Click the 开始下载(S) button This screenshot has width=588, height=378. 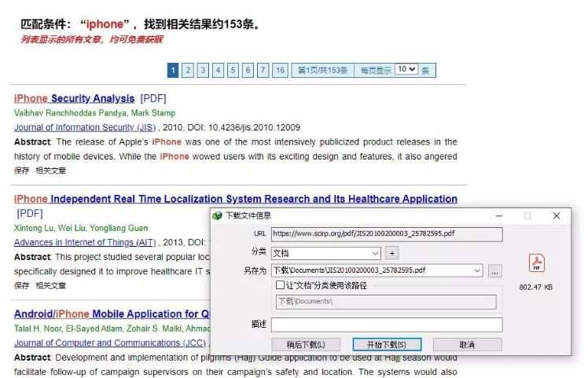(x=387, y=345)
